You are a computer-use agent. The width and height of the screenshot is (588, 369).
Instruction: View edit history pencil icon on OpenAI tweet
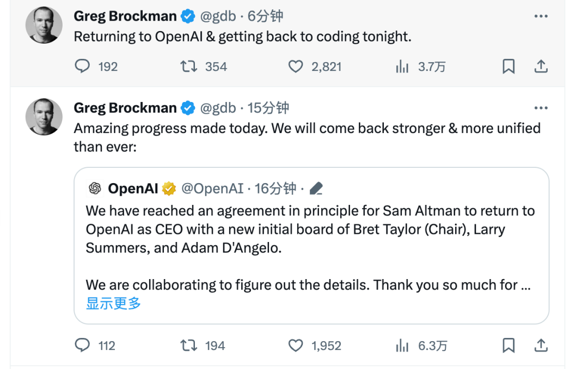point(316,189)
